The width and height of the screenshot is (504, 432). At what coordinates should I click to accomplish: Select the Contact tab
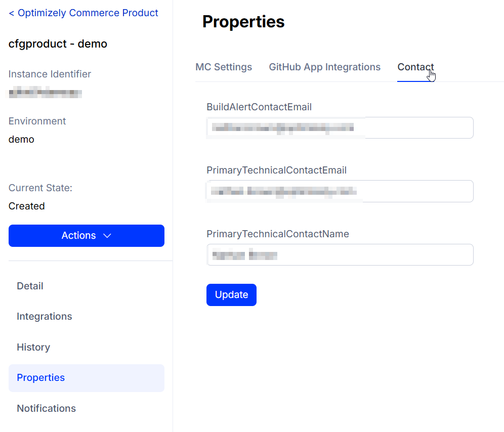click(415, 67)
